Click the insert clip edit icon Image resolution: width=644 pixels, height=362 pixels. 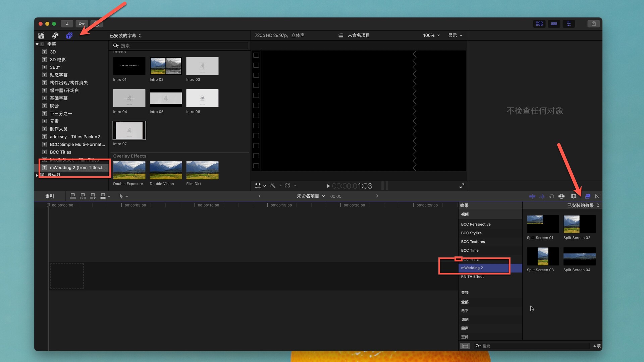coord(83,196)
